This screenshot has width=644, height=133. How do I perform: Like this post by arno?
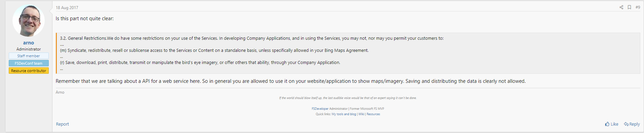(x=612, y=124)
